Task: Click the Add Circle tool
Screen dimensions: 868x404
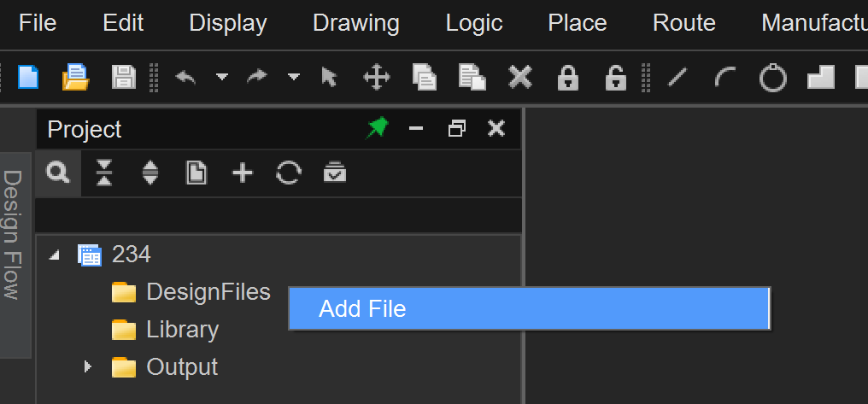Action: (x=773, y=78)
